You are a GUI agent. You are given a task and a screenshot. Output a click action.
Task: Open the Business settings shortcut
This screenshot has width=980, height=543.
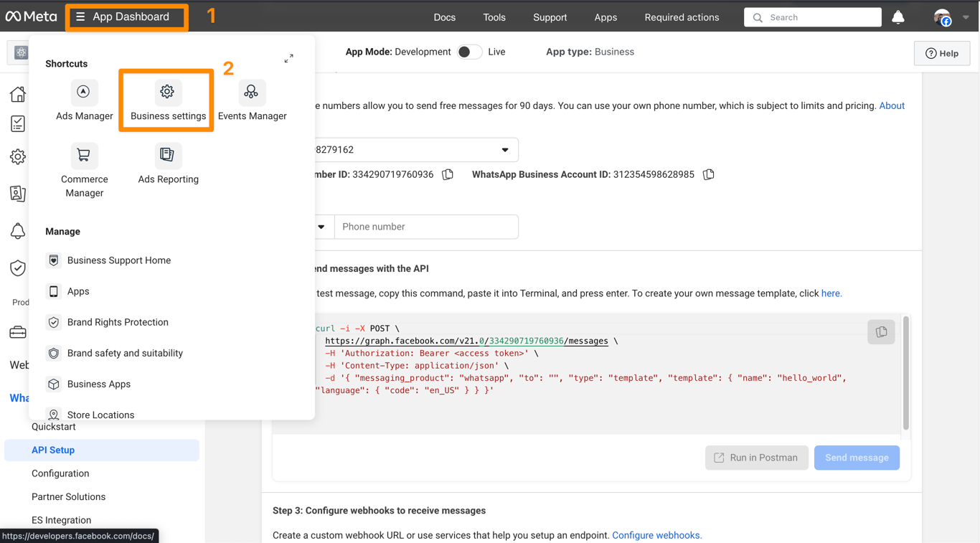pos(167,101)
